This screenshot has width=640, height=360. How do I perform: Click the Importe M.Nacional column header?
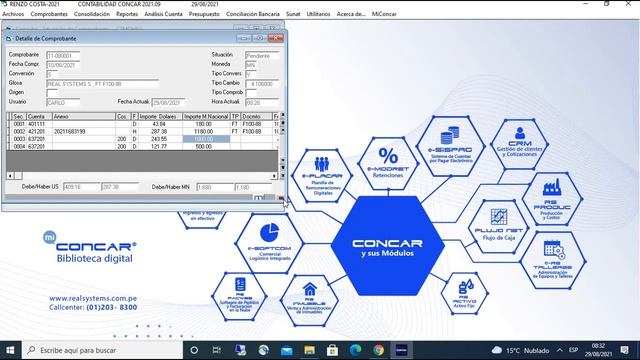206,117
